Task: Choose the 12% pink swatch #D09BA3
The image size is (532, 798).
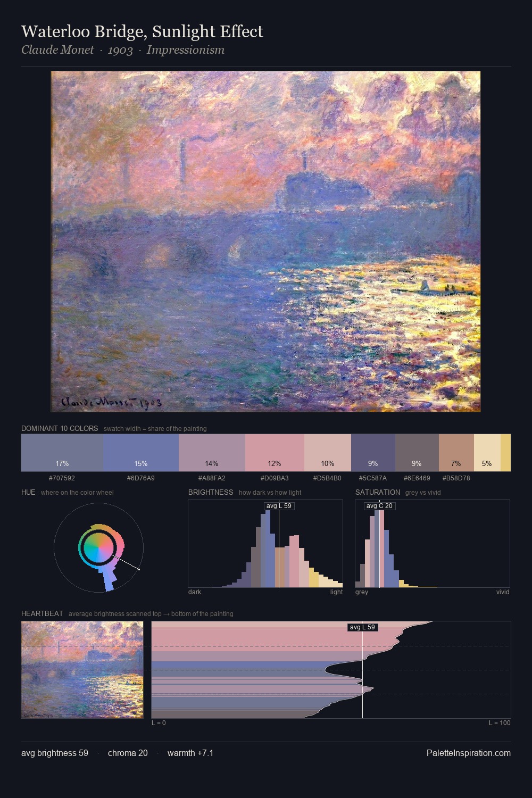Action: [275, 453]
